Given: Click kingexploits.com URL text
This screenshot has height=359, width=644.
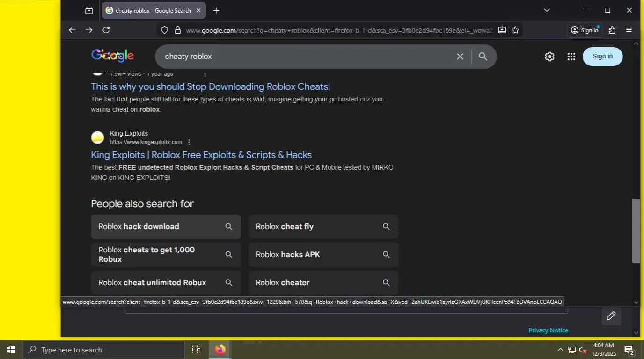Looking at the screenshot, I should [146, 142].
